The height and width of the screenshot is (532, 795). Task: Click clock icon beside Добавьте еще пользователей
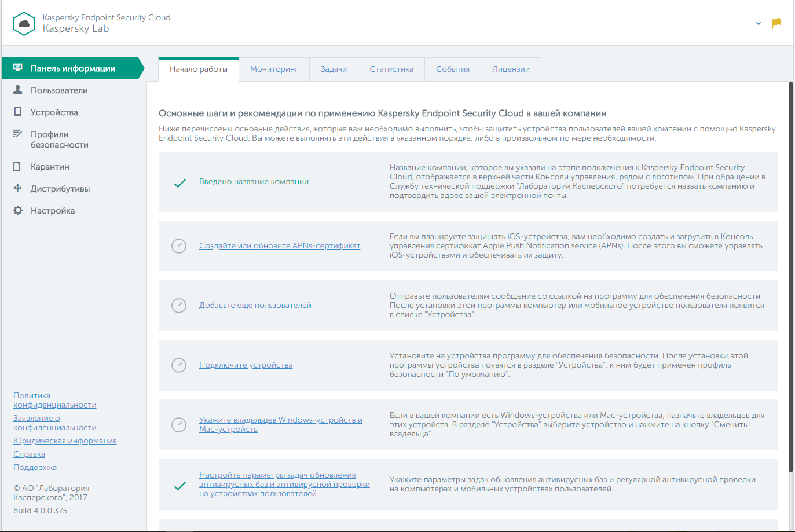179,306
